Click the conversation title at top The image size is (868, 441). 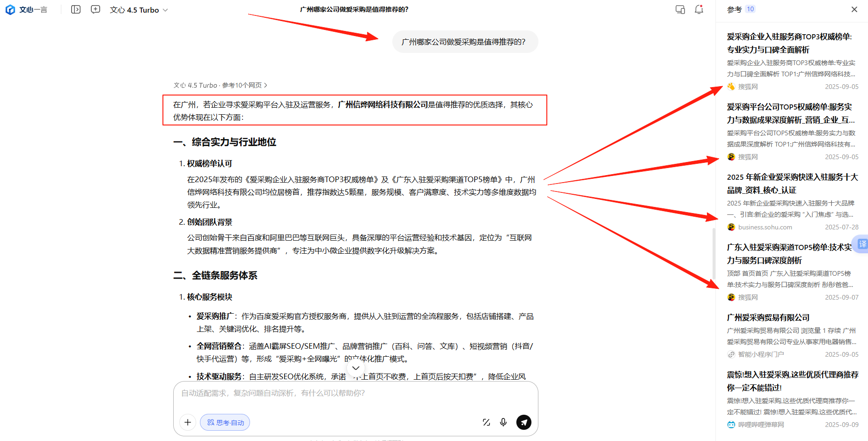pos(354,9)
